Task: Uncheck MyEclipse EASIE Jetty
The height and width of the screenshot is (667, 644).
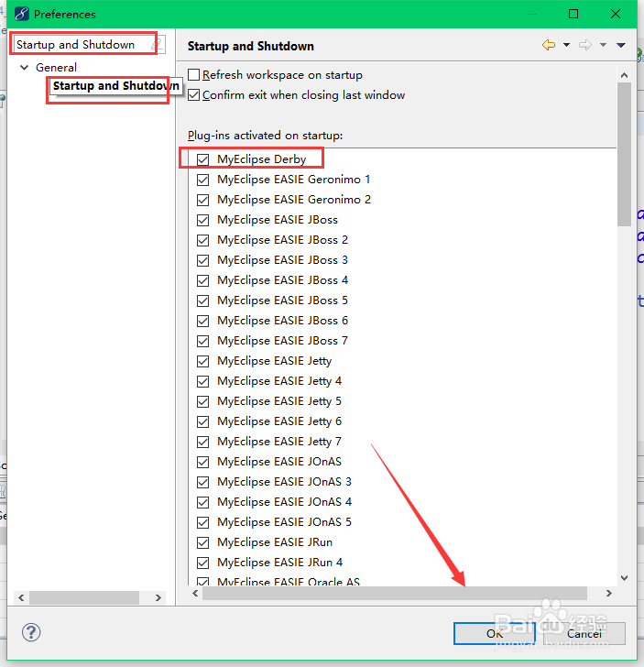Action: (202, 361)
